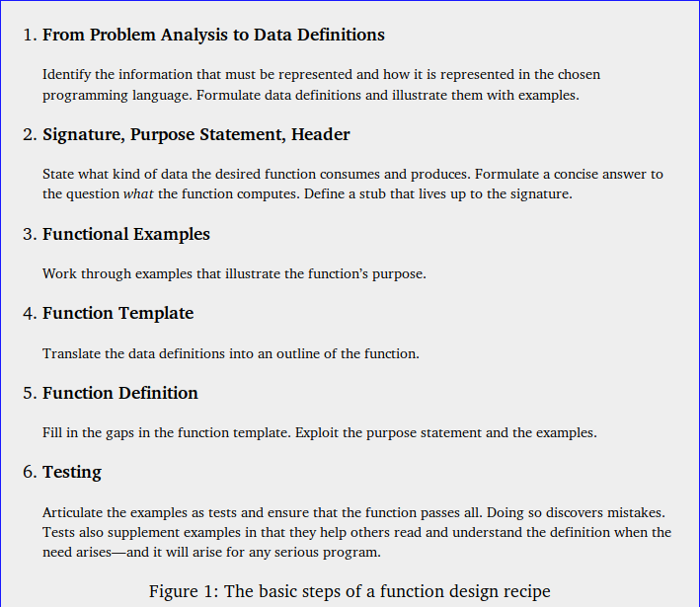Click the paragraph starting 'Identify the information'
This screenshot has width=700, height=607.
[321, 85]
